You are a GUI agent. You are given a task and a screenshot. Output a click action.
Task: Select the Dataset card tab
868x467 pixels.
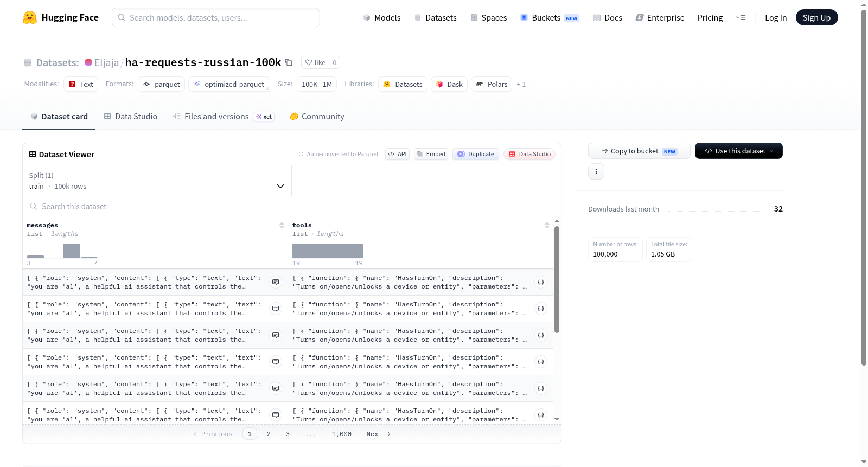59,116
